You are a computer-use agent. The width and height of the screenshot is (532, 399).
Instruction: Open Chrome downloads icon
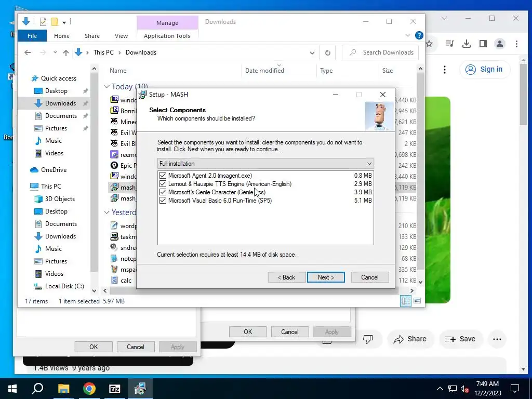(467, 44)
